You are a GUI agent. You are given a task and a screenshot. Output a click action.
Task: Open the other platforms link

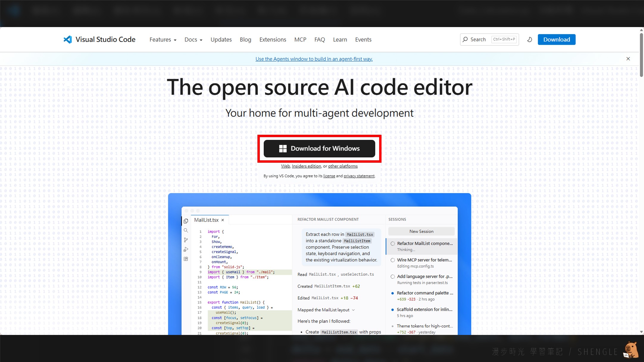coord(343,166)
